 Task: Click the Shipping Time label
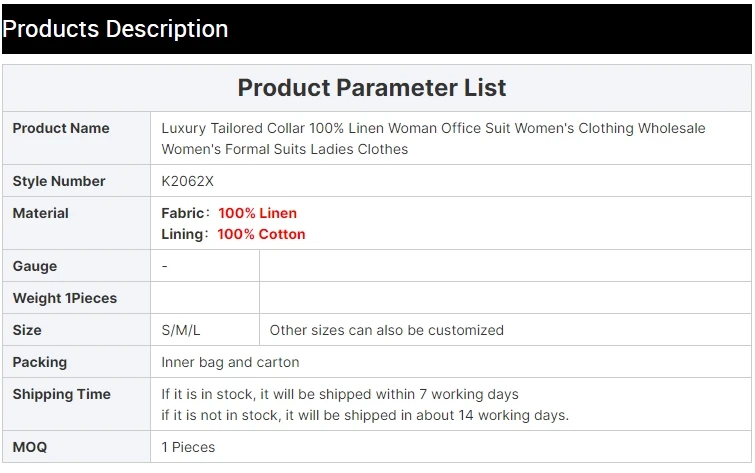tap(62, 394)
